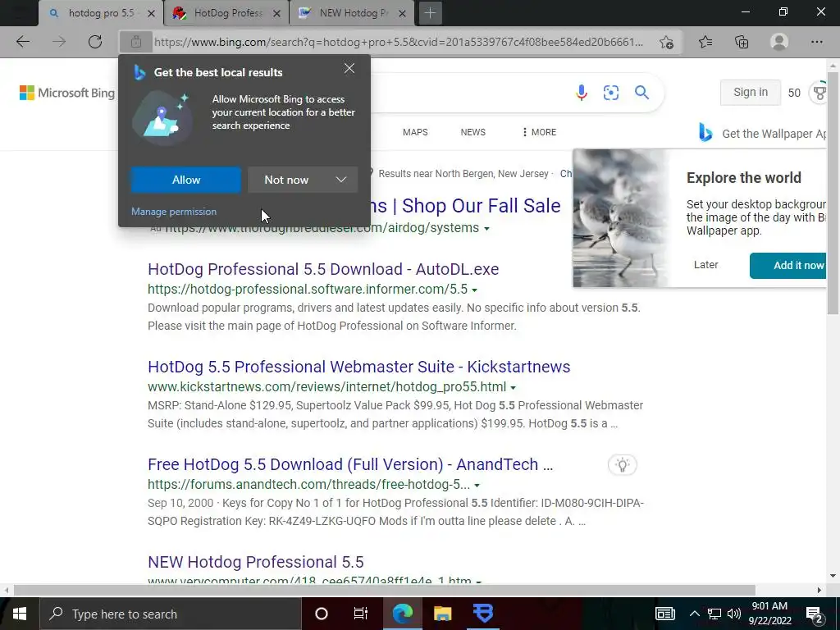Expand the software.informer URL dropdown arrow
Image resolution: width=840 pixels, height=630 pixels.
[x=474, y=290]
